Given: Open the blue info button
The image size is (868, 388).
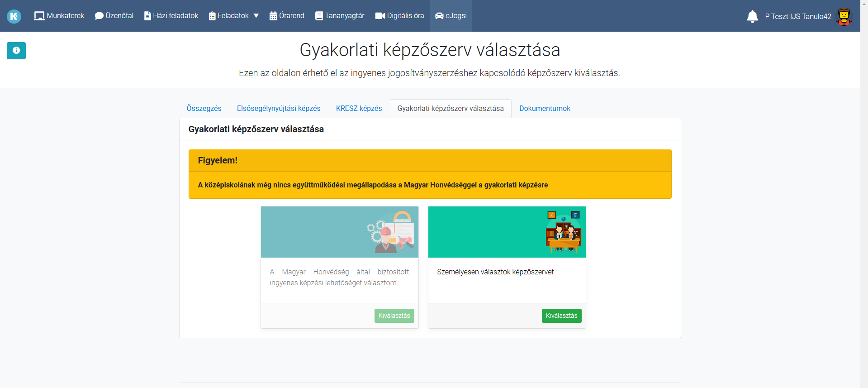Looking at the screenshot, I should click(16, 51).
